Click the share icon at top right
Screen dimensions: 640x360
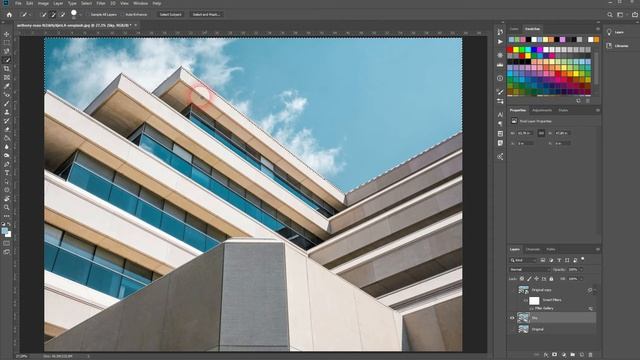[x=635, y=14]
